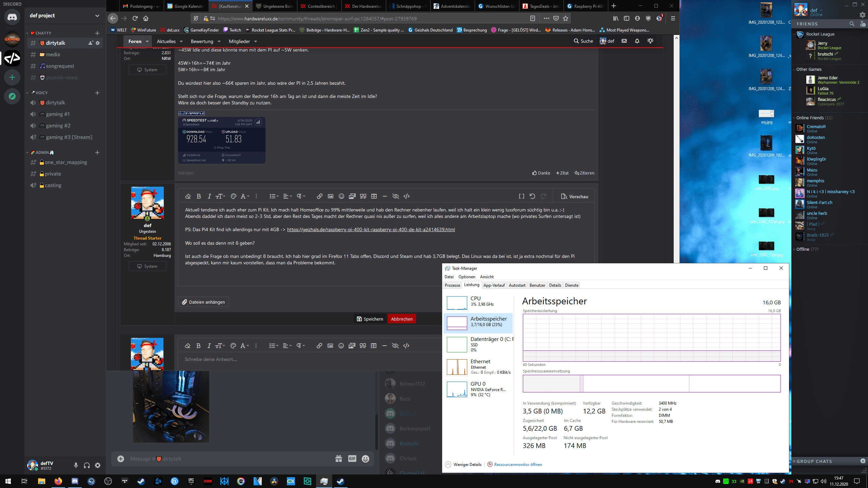Click Dateien anhängen button
Image resolution: width=868 pixels, height=488 pixels.
click(x=203, y=302)
